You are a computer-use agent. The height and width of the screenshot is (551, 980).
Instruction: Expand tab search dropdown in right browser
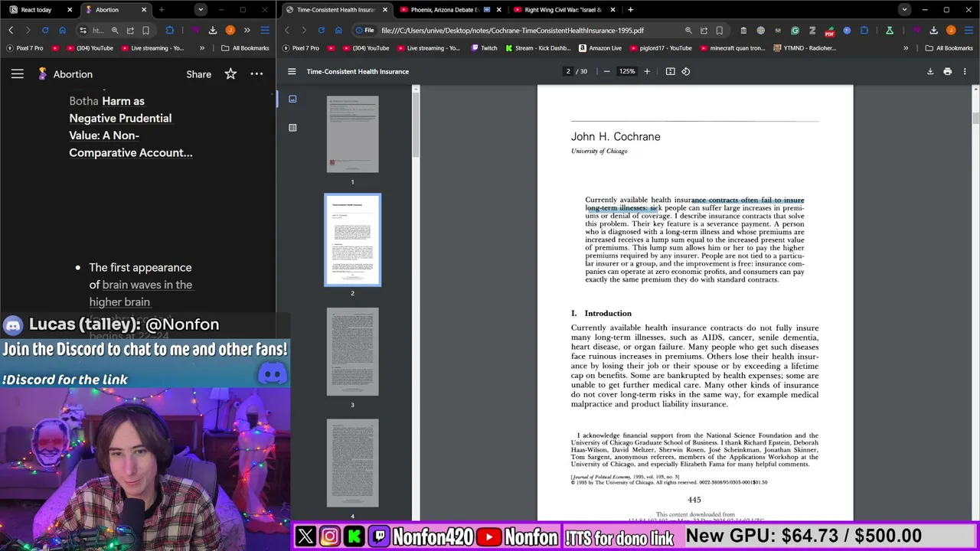point(904,10)
